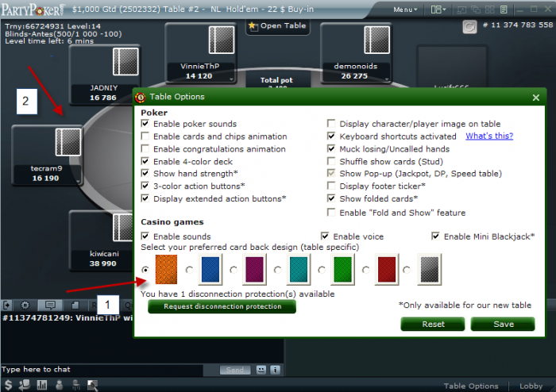The height and width of the screenshot is (392, 556).
Task: Choose the green card back design
Action: 342,270
